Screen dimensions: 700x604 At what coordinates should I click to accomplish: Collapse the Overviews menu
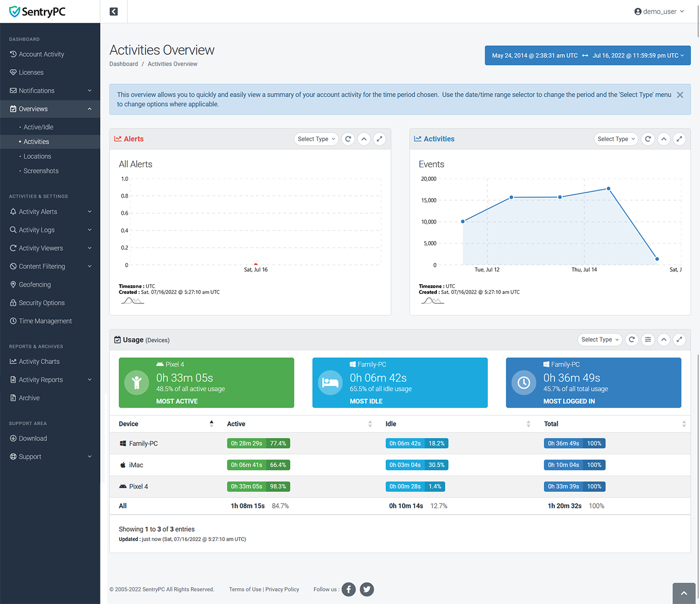tap(50, 109)
